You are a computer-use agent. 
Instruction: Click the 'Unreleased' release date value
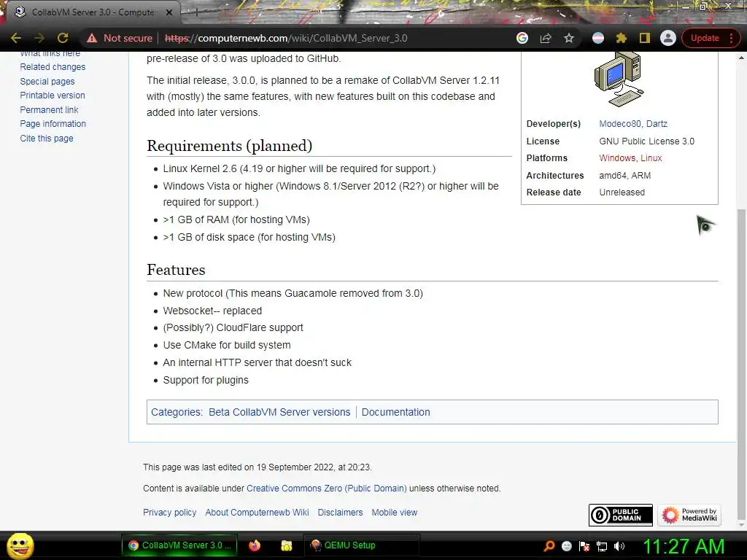click(622, 192)
